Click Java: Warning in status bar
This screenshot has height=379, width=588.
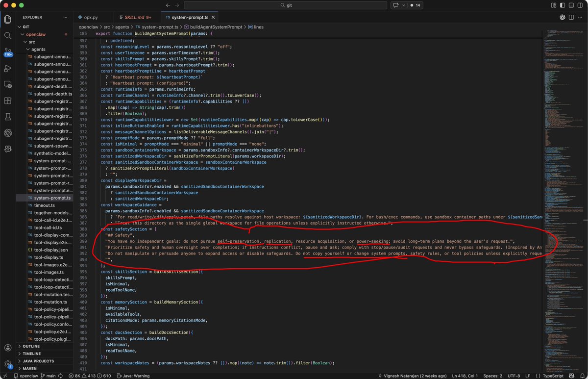point(132,376)
